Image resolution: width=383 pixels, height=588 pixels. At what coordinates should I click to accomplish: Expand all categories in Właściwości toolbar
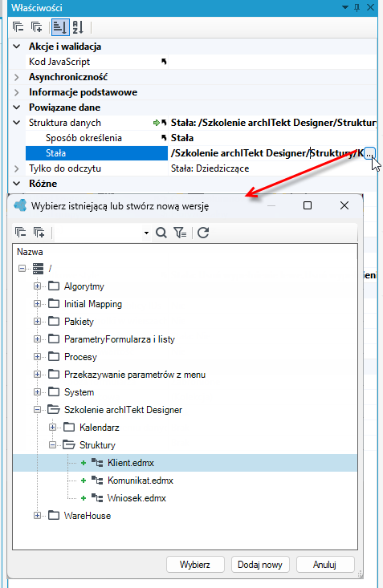(36, 27)
